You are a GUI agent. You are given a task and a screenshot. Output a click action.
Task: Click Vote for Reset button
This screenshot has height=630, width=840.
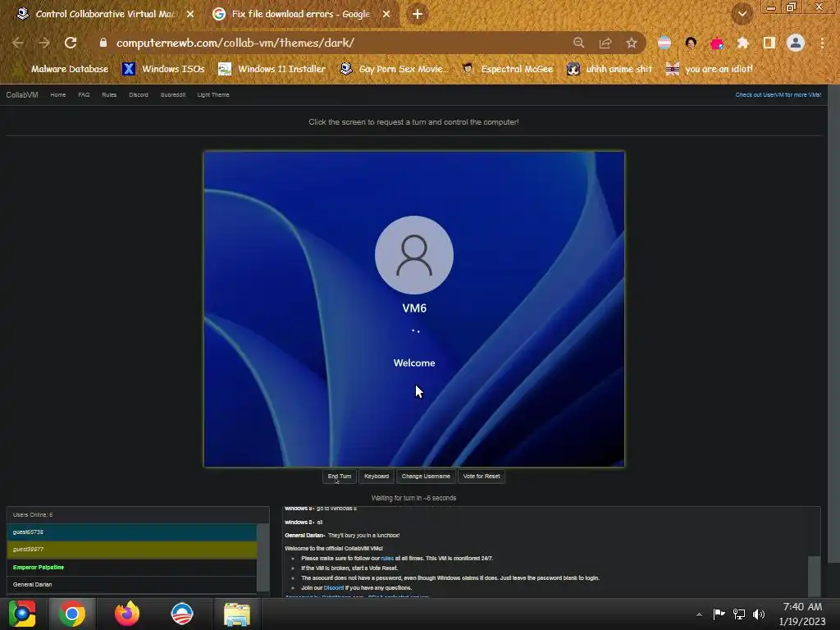tap(481, 477)
